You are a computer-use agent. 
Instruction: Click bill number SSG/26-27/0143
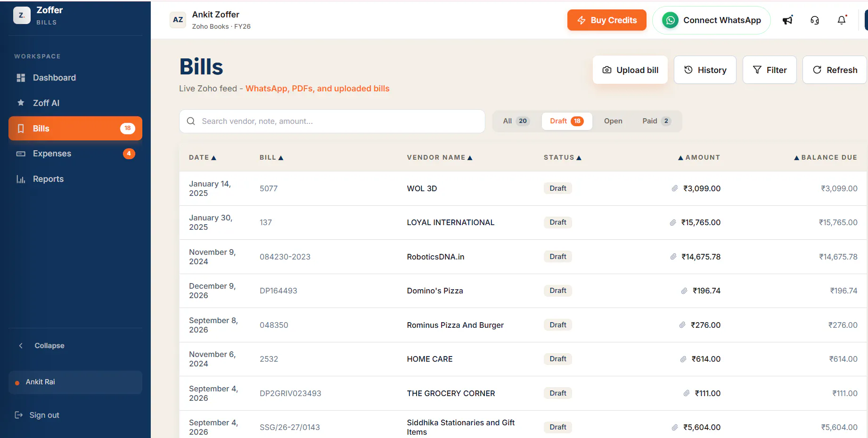290,427
